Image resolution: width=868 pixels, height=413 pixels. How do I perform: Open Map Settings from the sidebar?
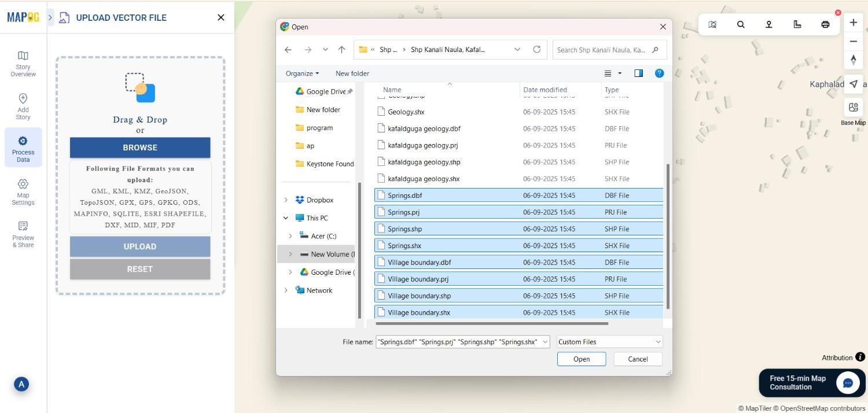(x=23, y=191)
